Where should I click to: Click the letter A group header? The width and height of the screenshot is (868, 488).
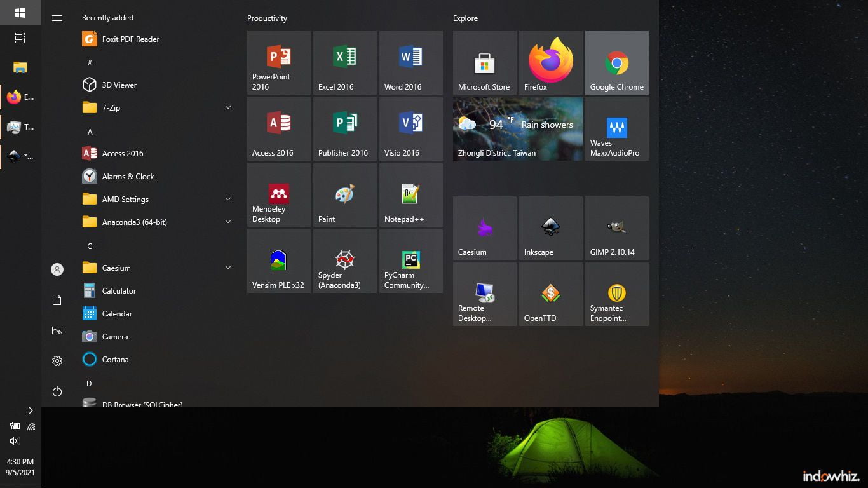[90, 132]
